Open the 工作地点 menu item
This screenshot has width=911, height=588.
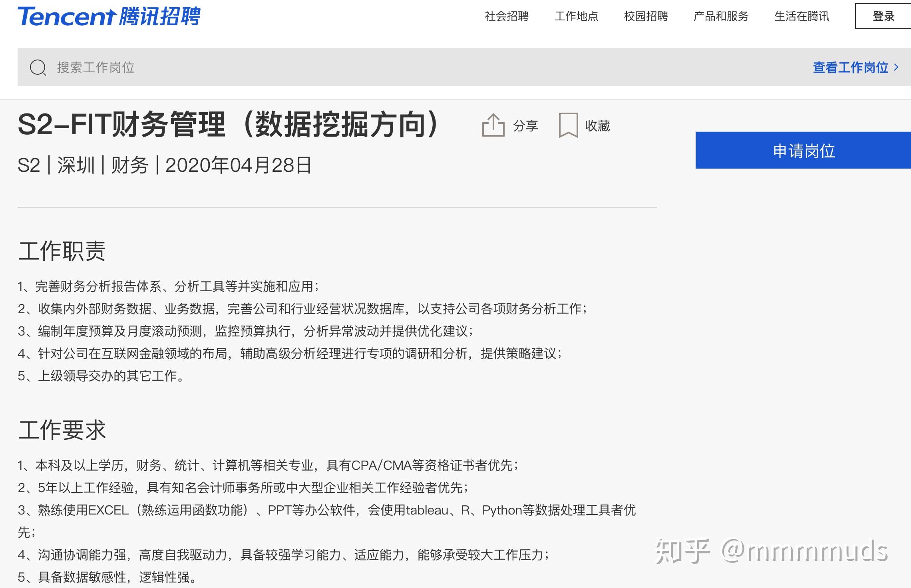point(576,16)
